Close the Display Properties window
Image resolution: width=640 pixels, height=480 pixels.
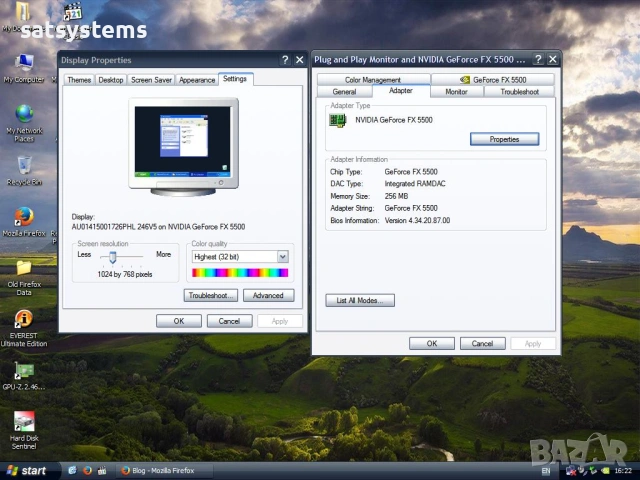tap(300, 60)
